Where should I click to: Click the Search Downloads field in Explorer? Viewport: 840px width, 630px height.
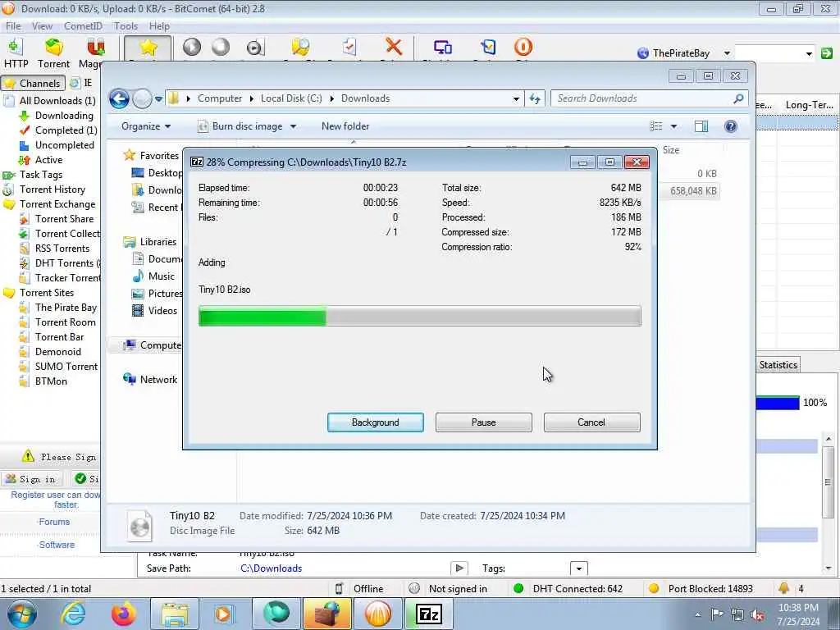click(x=643, y=98)
